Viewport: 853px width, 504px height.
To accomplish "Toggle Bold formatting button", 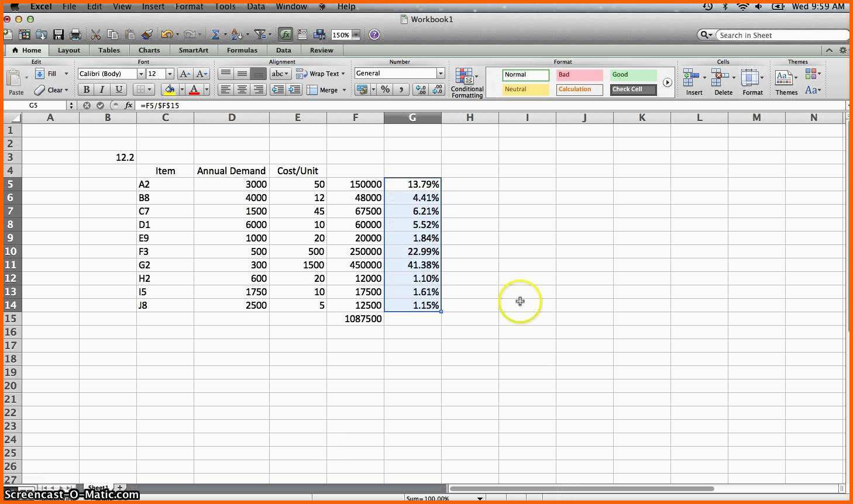I will pos(86,89).
